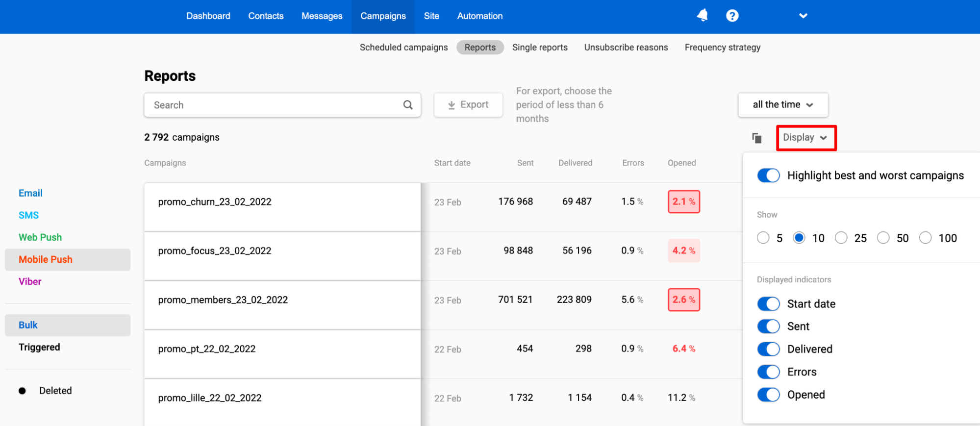Go to the Automation menu
This screenshot has width=980, height=426.
coord(479,16)
